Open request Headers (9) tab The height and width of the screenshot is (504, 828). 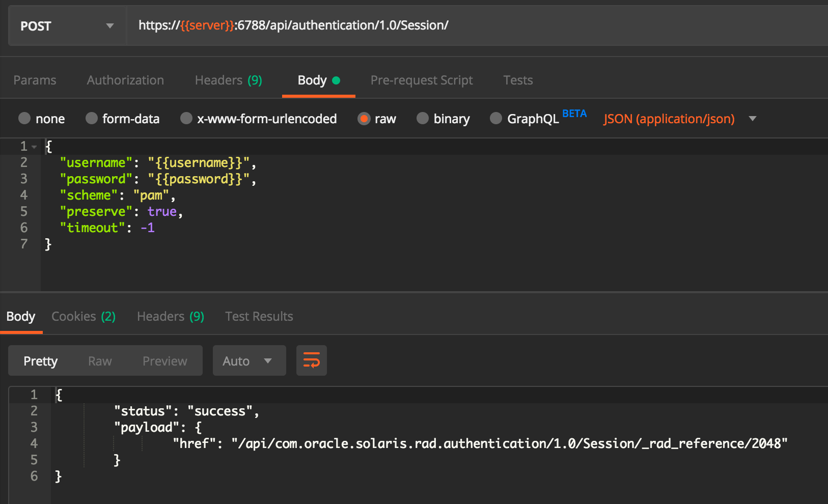(x=228, y=80)
